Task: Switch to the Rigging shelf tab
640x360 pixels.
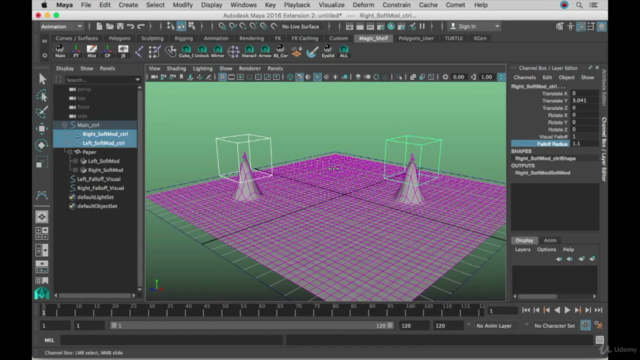Action: [183, 38]
